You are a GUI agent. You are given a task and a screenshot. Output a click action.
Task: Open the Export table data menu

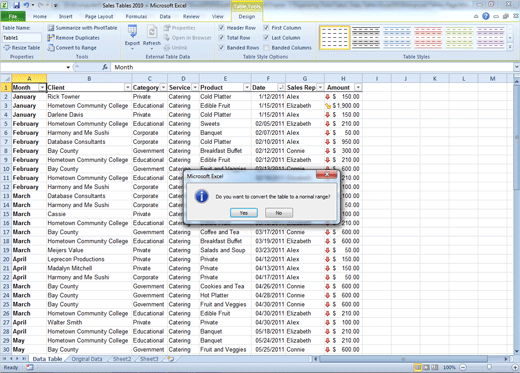(132, 37)
